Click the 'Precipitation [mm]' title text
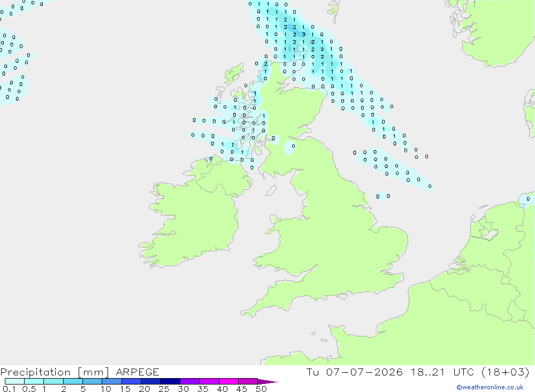535x392 pixels. (x=55, y=372)
